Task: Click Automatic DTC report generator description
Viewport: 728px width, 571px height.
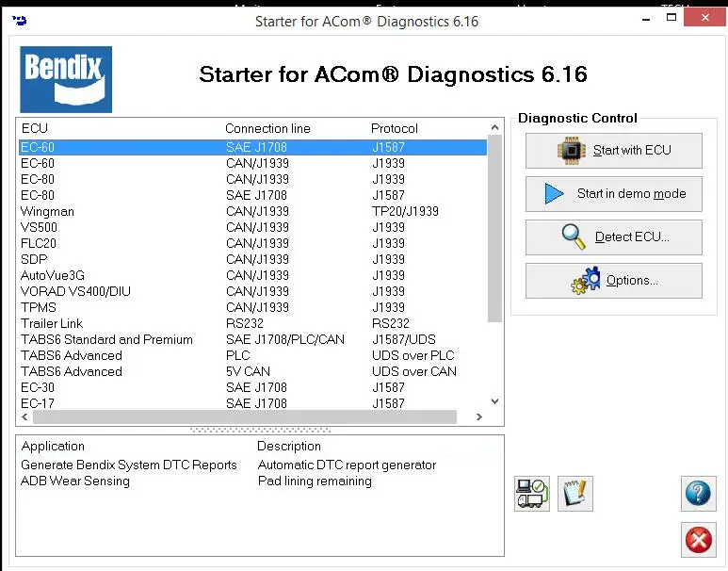Action: 347,465
